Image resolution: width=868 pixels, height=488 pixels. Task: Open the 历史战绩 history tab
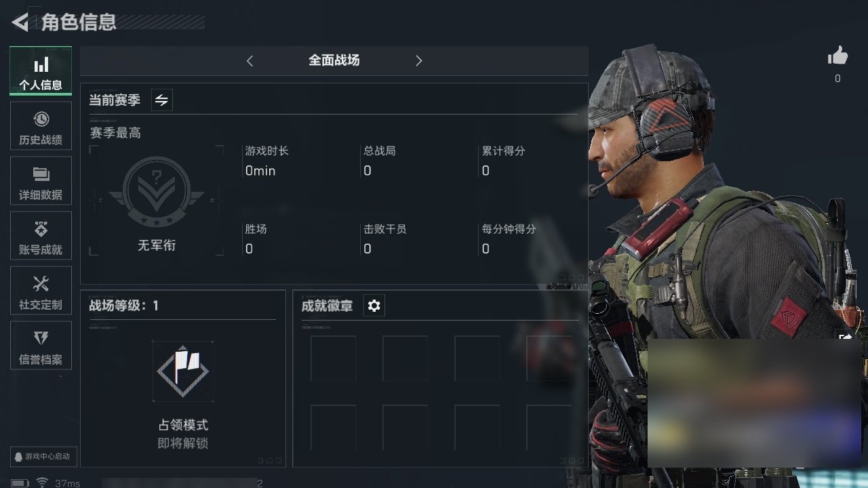point(41,126)
